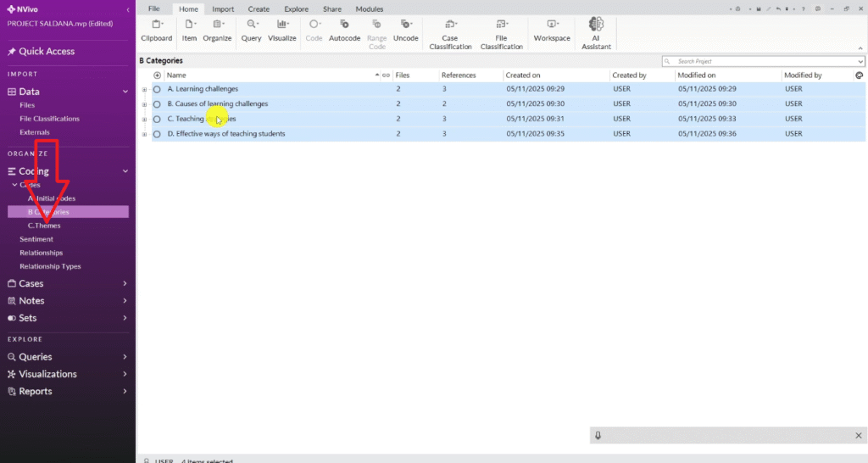The height and width of the screenshot is (463, 868).
Task: Open the Clipboard ribbon tool
Action: [156, 31]
